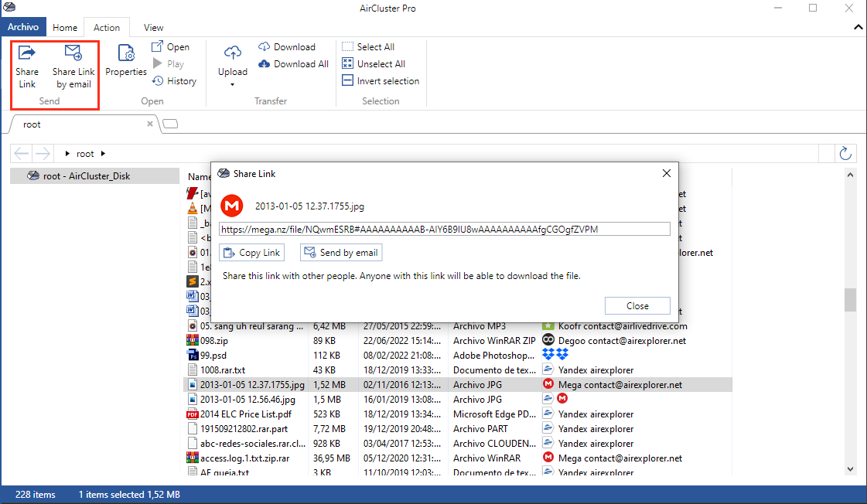Click the Mega icon in the Share Link dialog
This screenshot has width=867, height=504.
pyautogui.click(x=232, y=206)
